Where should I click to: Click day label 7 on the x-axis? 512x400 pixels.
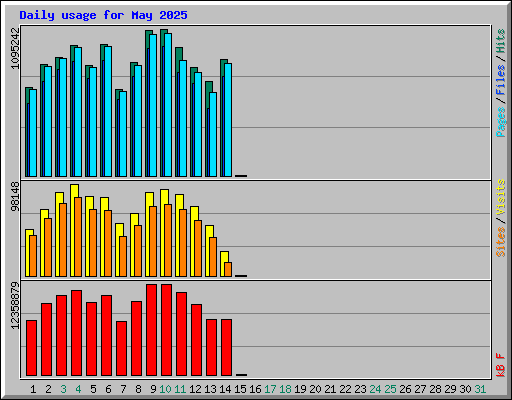click(x=123, y=389)
